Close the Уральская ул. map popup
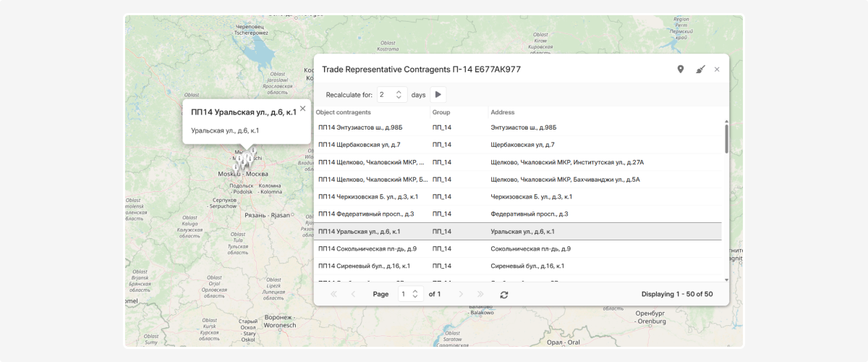This screenshot has width=868, height=362. click(302, 109)
